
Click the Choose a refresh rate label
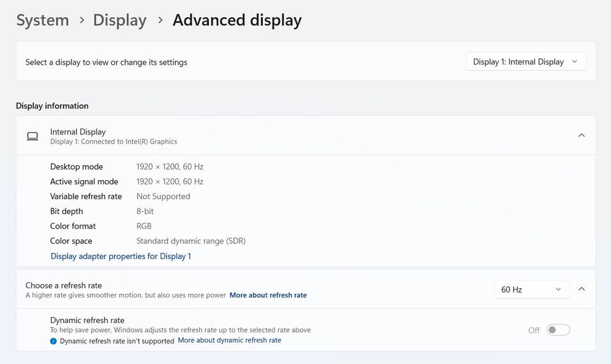64,285
